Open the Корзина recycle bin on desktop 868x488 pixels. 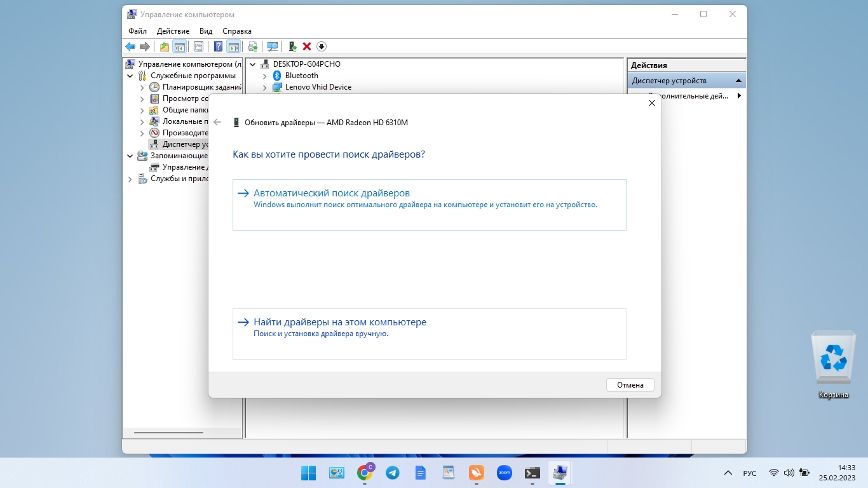pyautogui.click(x=833, y=365)
